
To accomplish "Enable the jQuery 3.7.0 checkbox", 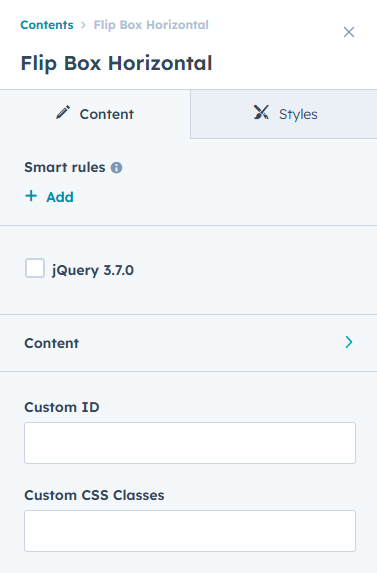I will [x=35, y=268].
